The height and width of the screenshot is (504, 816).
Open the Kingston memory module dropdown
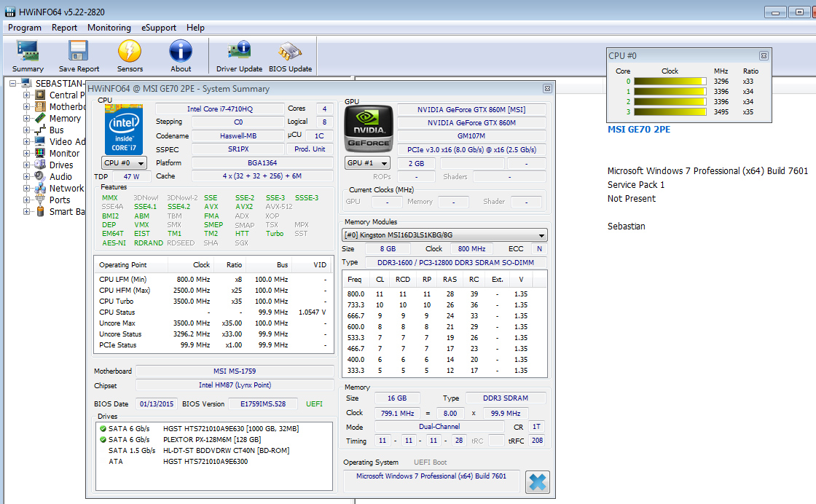(x=444, y=235)
